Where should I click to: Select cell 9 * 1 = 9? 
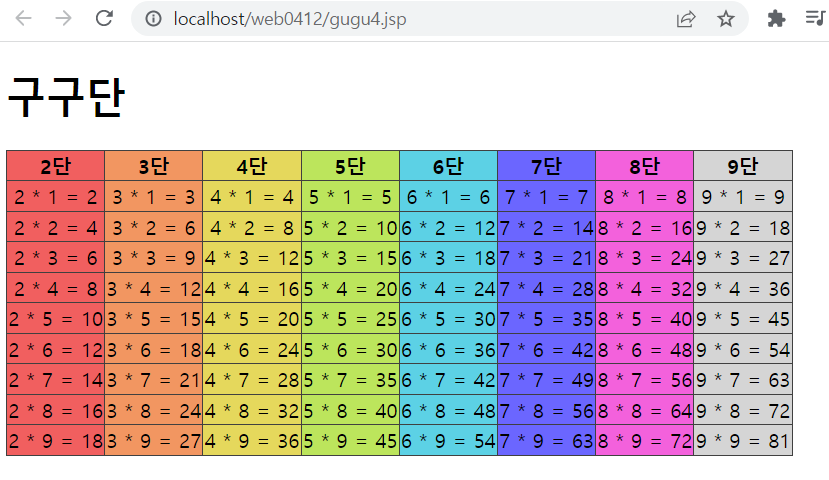coord(743,197)
